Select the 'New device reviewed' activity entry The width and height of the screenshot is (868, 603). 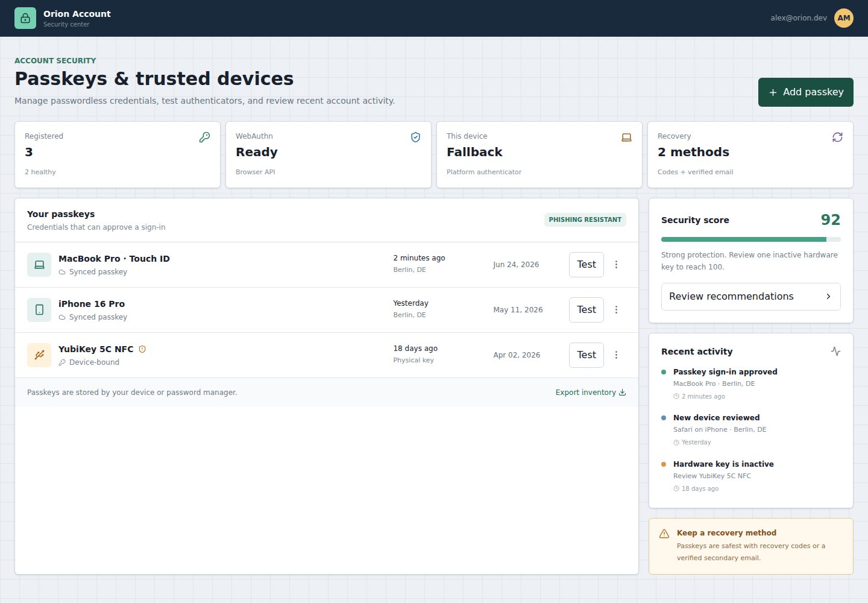click(751, 430)
